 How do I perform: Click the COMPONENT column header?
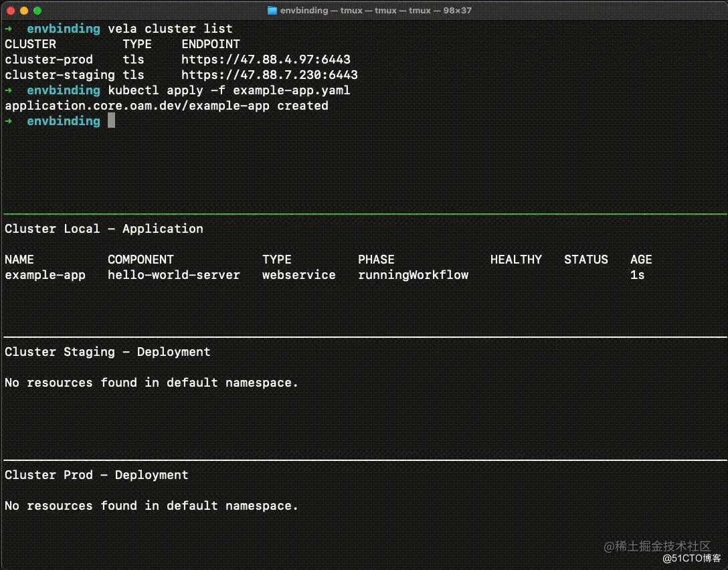(141, 260)
